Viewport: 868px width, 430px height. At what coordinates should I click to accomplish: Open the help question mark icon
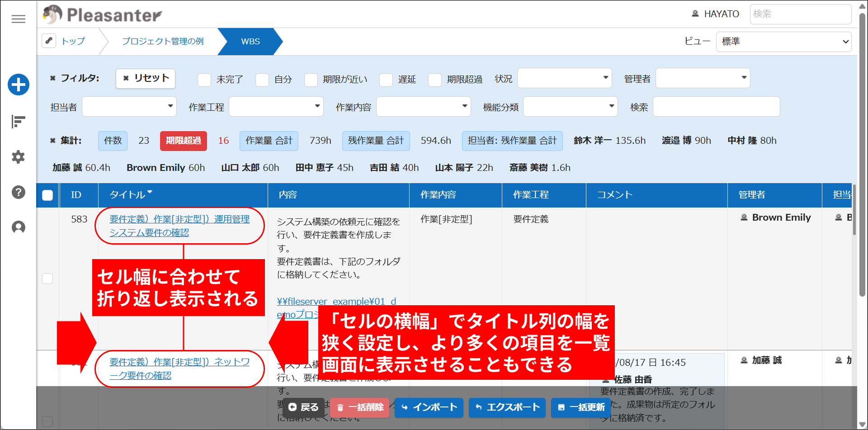click(x=19, y=192)
